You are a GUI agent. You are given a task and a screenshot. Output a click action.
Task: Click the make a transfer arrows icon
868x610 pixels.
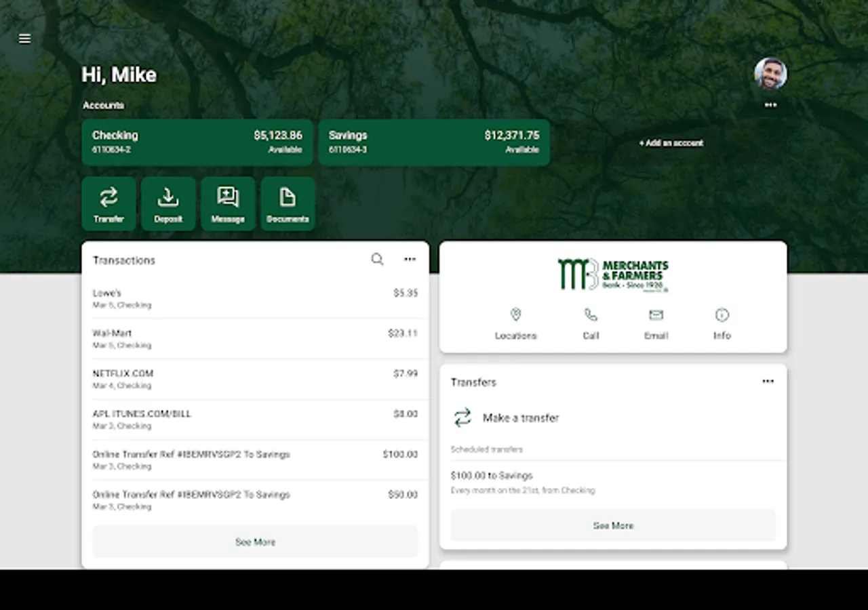coord(462,418)
